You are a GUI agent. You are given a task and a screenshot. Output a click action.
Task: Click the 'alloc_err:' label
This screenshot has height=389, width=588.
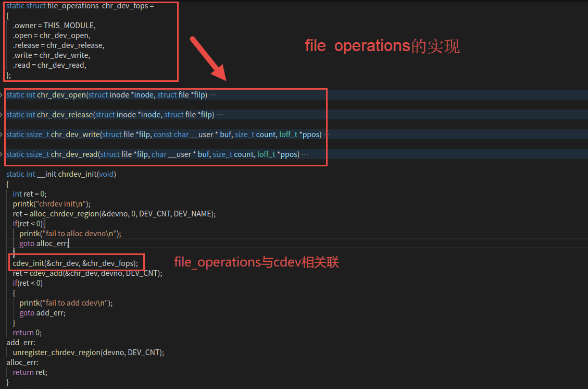pos(22,363)
